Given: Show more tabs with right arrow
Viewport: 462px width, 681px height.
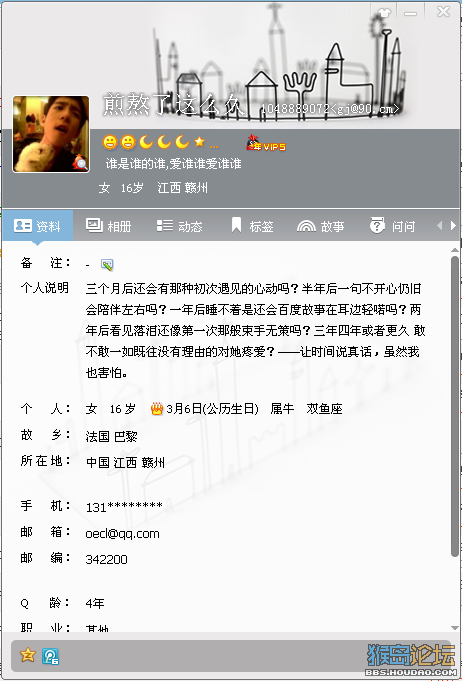Looking at the screenshot, I should [x=453, y=226].
